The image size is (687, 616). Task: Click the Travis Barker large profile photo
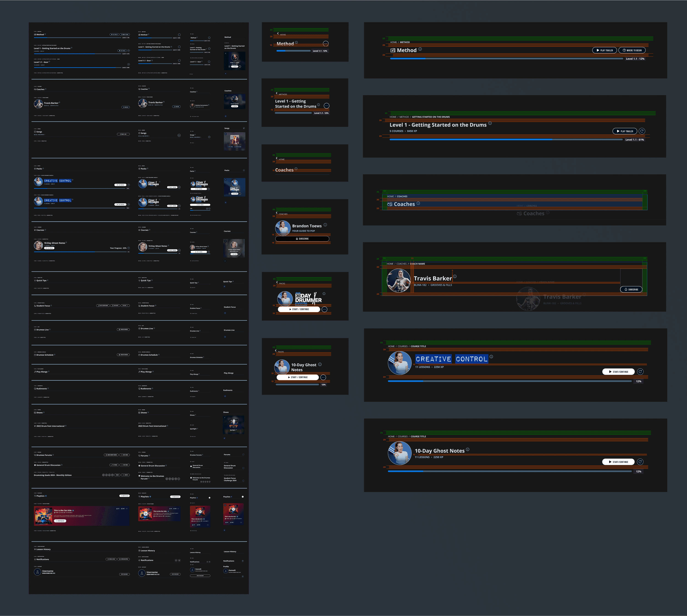coord(398,280)
